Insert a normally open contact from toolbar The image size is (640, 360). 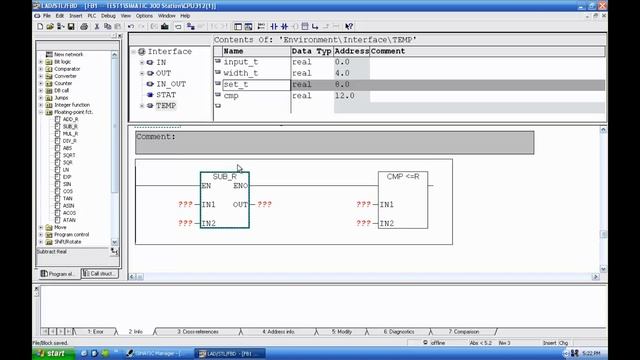tap(274, 27)
